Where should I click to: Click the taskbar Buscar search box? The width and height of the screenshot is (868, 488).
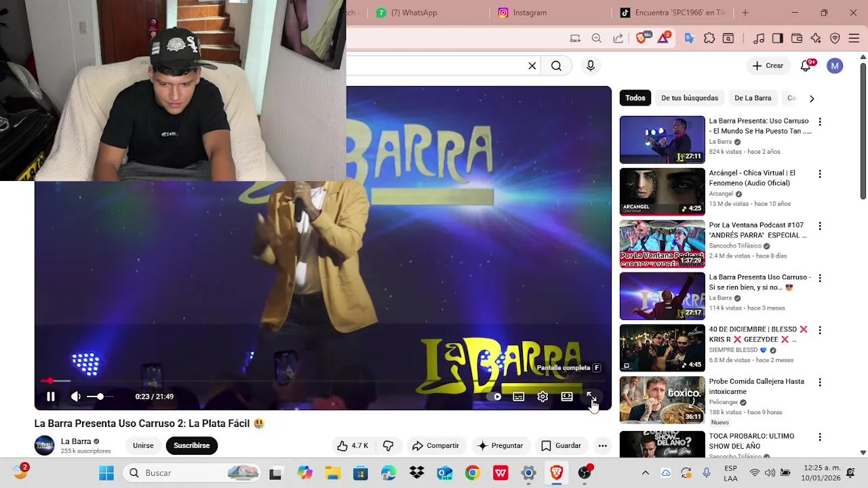[191, 473]
